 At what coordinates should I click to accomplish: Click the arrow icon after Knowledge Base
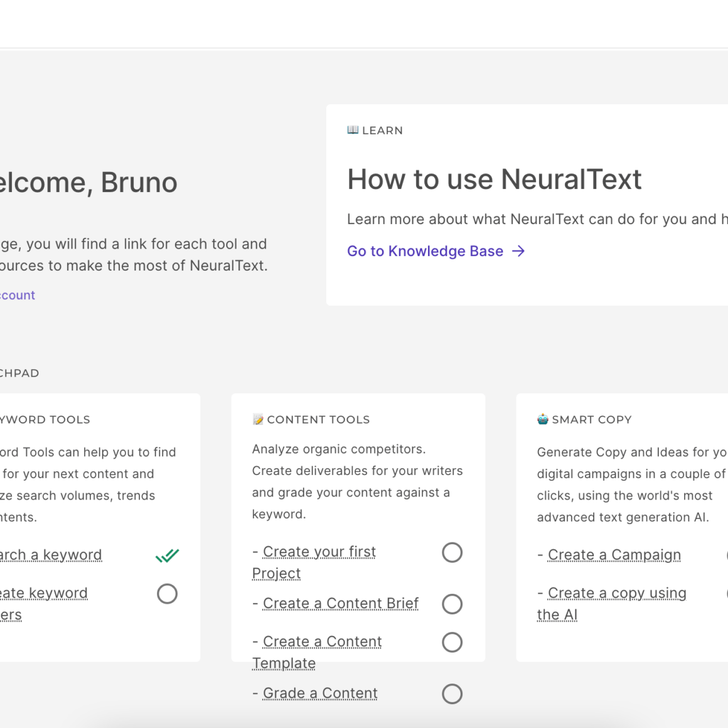(x=518, y=251)
